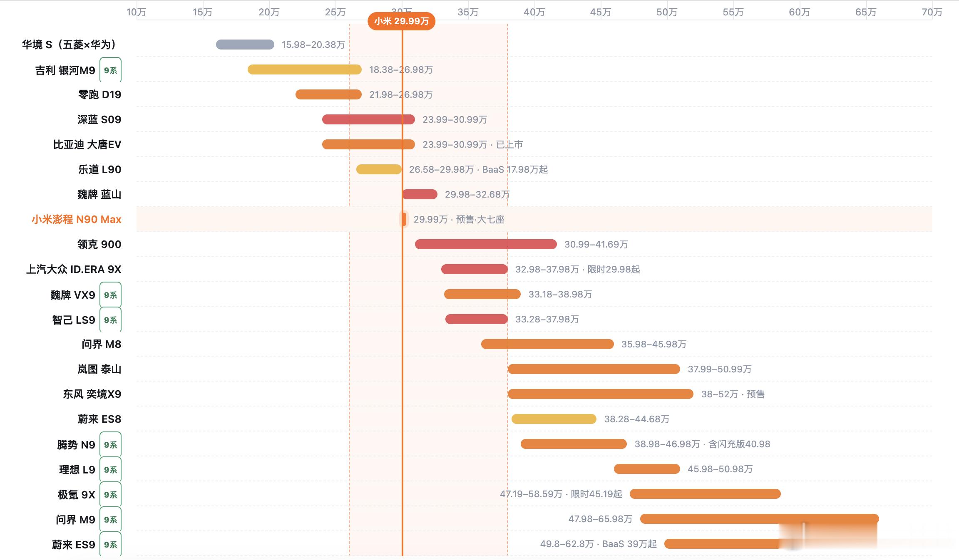Click the orange 比亚迪 大唐EV price bar
Image resolution: width=959 pixels, height=560 pixels.
pyautogui.click(x=368, y=144)
